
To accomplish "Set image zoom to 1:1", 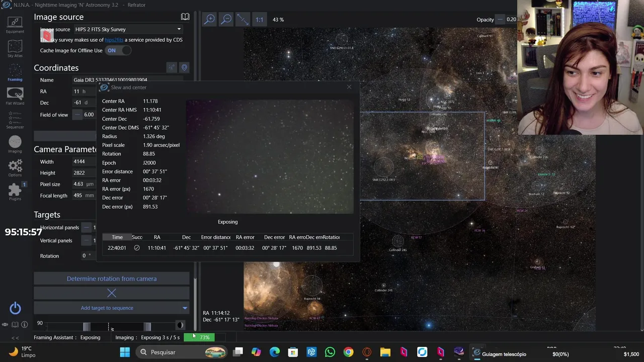I will click(259, 20).
